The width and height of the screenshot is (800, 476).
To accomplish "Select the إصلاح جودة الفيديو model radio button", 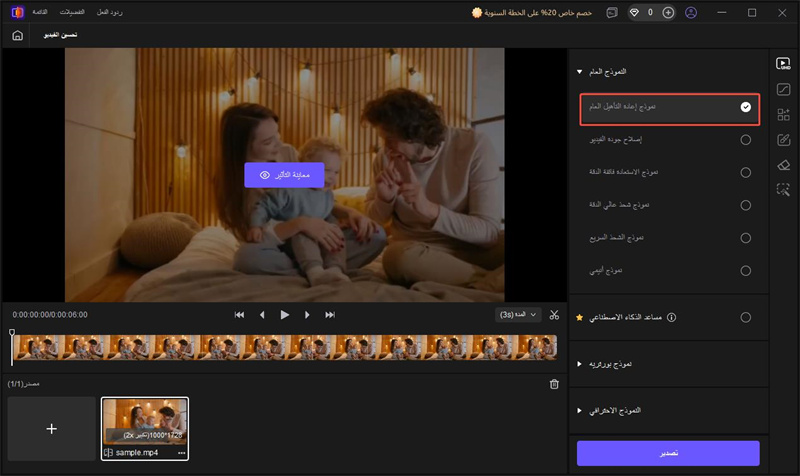I will [745, 140].
